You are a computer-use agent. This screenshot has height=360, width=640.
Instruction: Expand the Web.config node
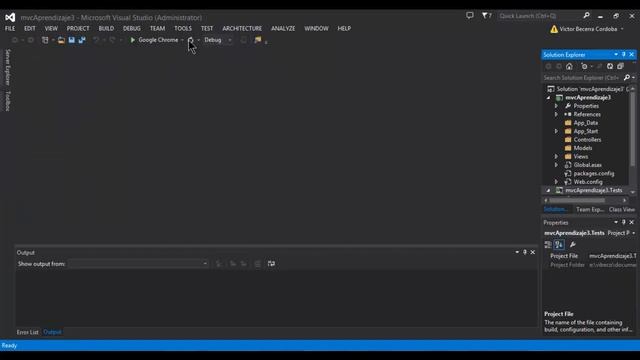point(556,182)
